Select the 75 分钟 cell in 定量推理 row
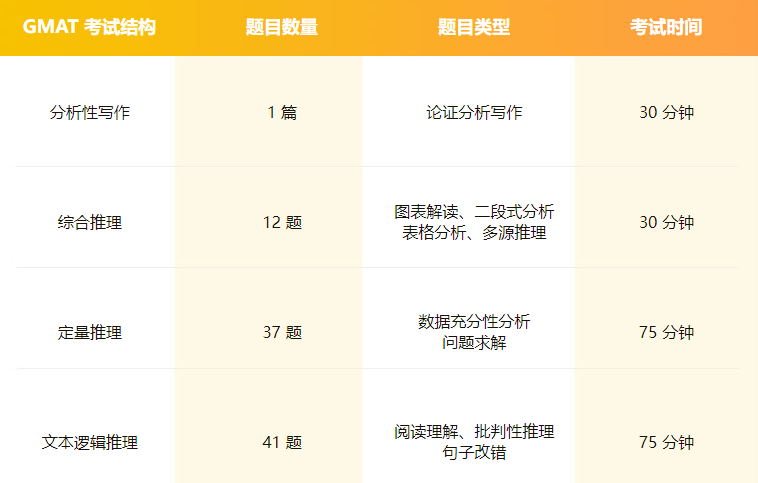The width and height of the screenshot is (758, 483). pyautogui.click(x=666, y=332)
